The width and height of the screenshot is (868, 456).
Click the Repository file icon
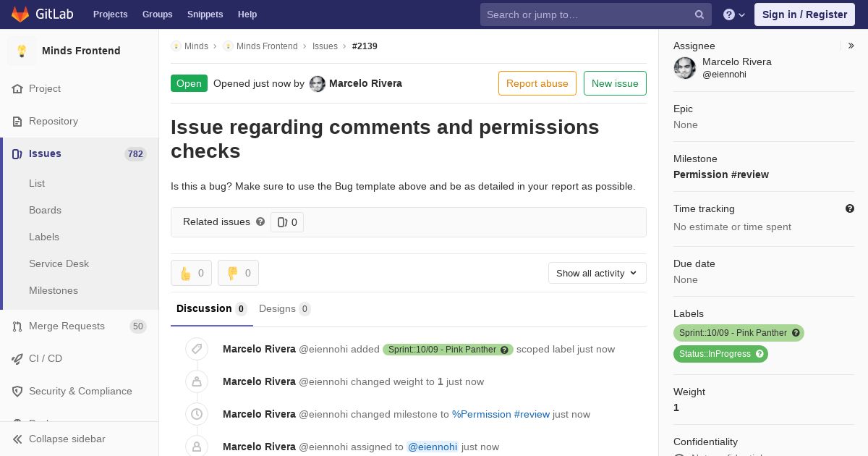point(17,122)
